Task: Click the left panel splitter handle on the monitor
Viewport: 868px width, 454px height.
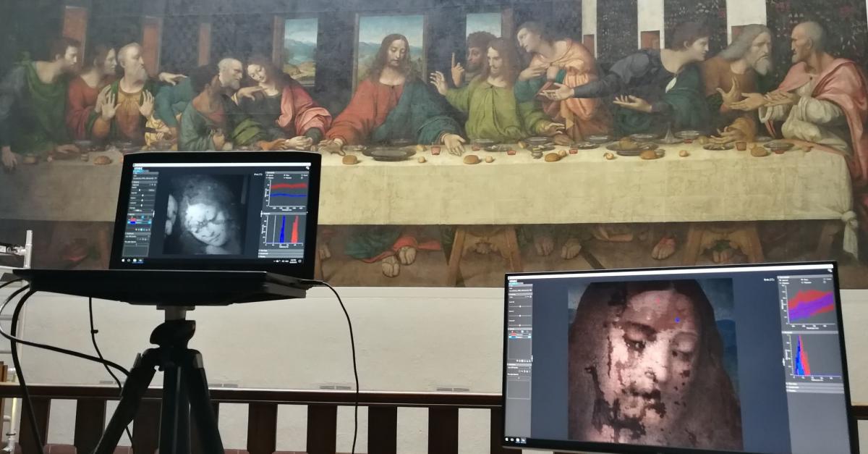Action: [x=532, y=358]
